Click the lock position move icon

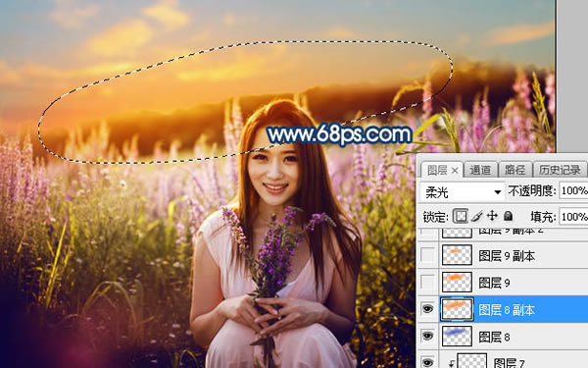tap(492, 216)
